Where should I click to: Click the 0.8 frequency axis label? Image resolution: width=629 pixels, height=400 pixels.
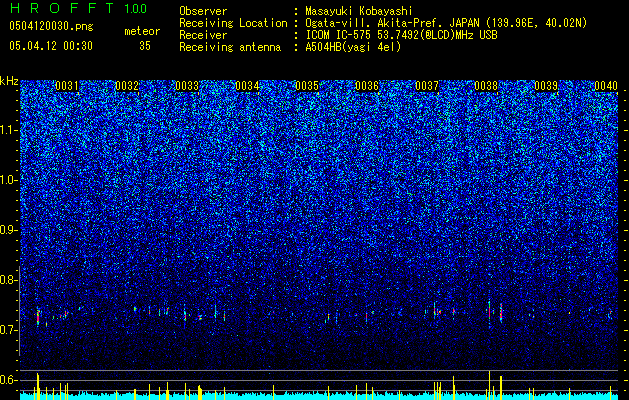pyautogui.click(x=9, y=280)
